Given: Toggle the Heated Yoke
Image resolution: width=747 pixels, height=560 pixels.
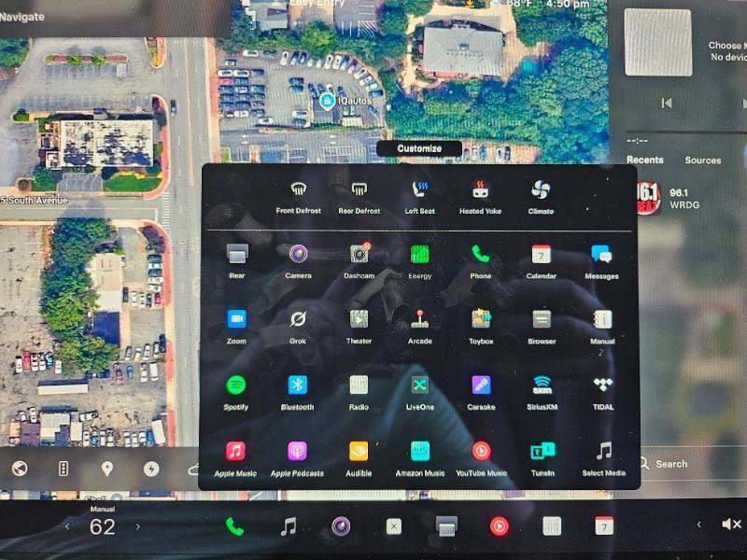Looking at the screenshot, I should [480, 197].
